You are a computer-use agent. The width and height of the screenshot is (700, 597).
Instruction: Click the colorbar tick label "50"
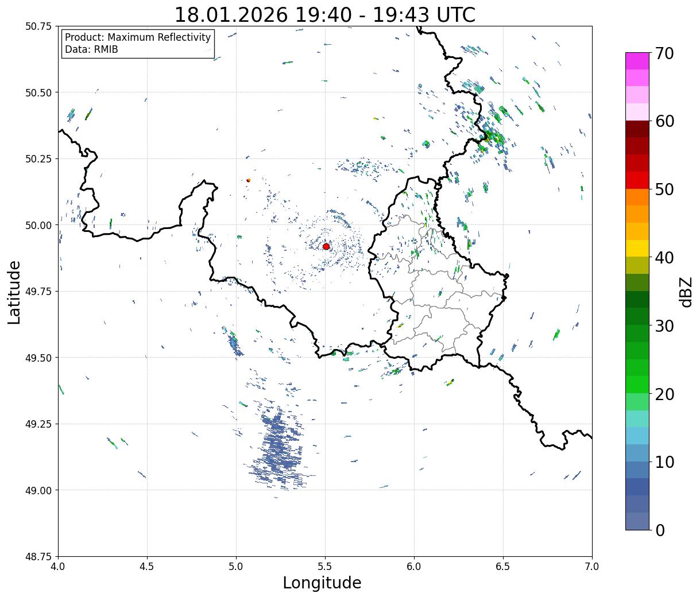coord(664,189)
